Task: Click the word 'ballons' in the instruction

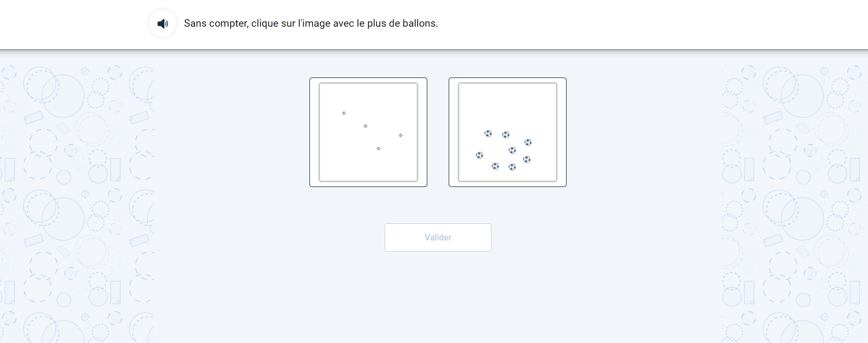Action: tap(419, 24)
